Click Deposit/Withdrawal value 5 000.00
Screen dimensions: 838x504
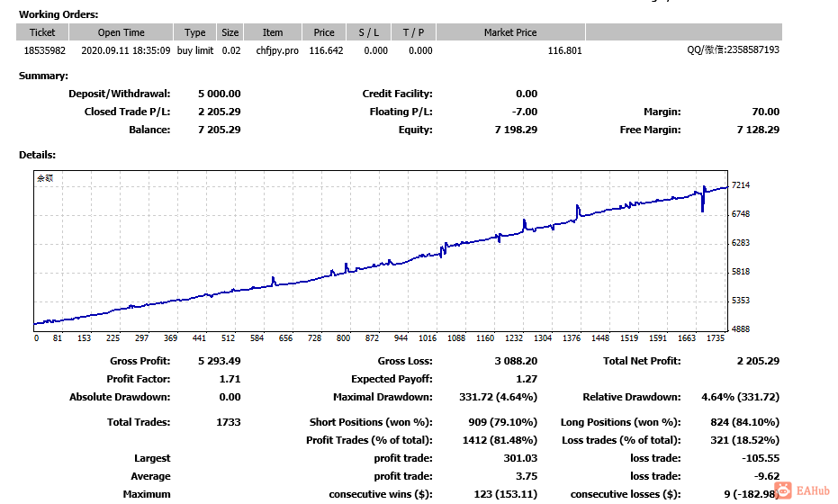click(x=219, y=94)
